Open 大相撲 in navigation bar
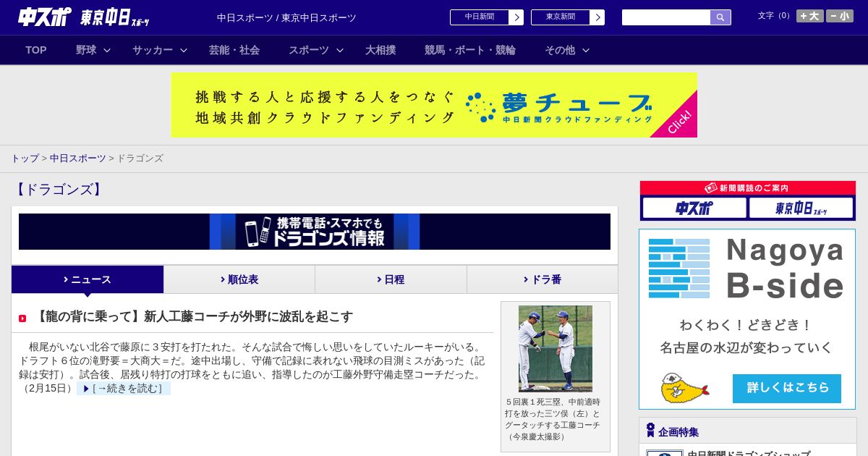Screen dimensions: 868x456 point(380,50)
